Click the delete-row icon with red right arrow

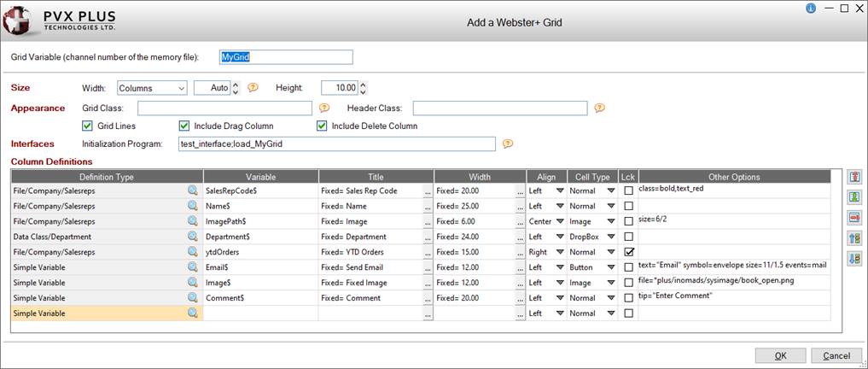coord(854,219)
